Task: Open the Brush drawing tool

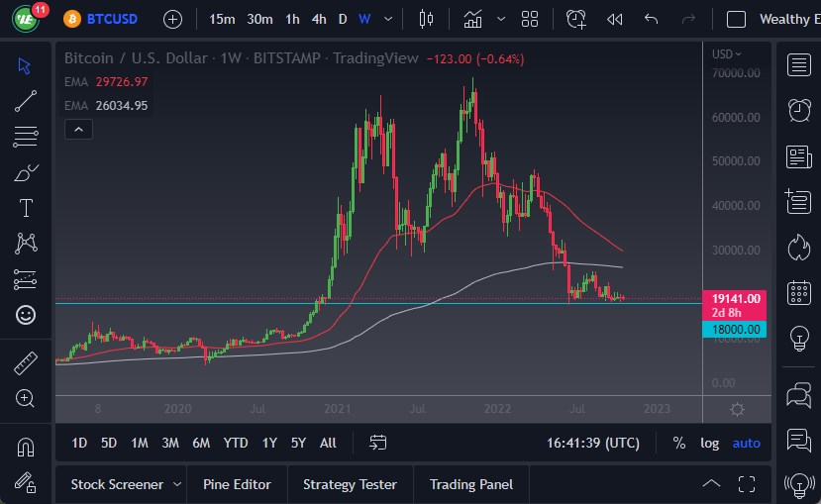Action: pos(26,172)
